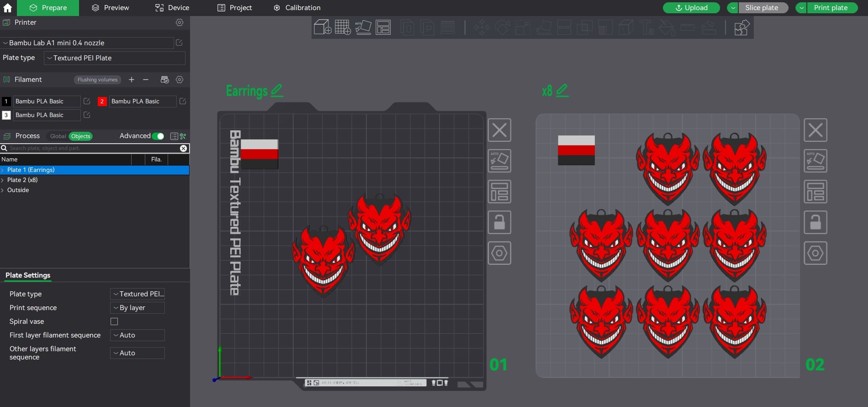Image resolution: width=868 pixels, height=407 pixels.
Task: Edit the printer preset icon
Action: tap(179, 43)
